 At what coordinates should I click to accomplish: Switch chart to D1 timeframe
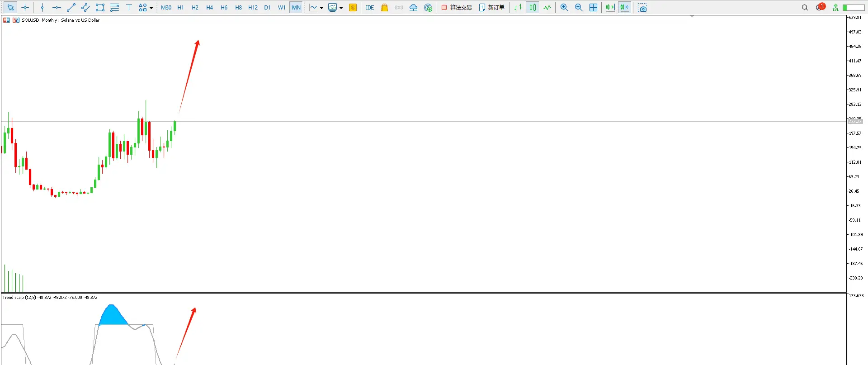pos(267,7)
